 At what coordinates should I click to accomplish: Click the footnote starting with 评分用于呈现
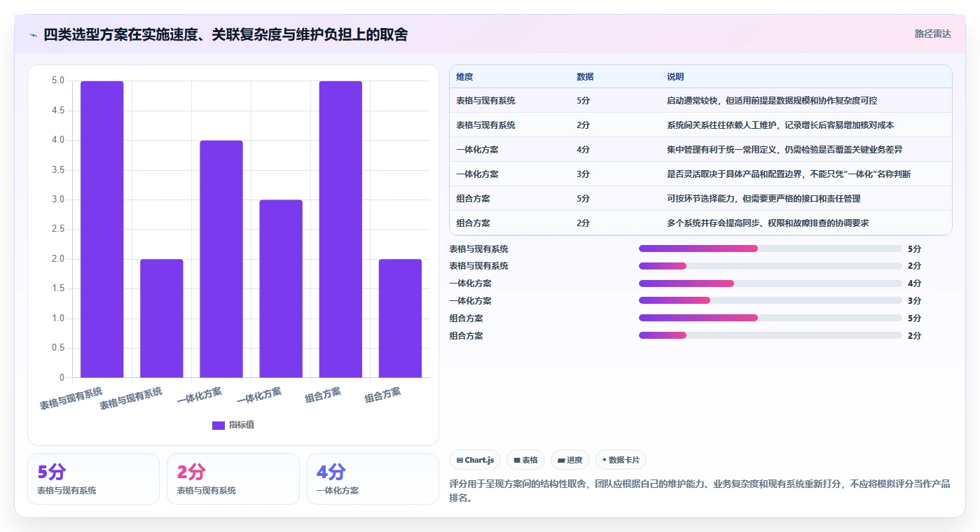tap(701, 491)
